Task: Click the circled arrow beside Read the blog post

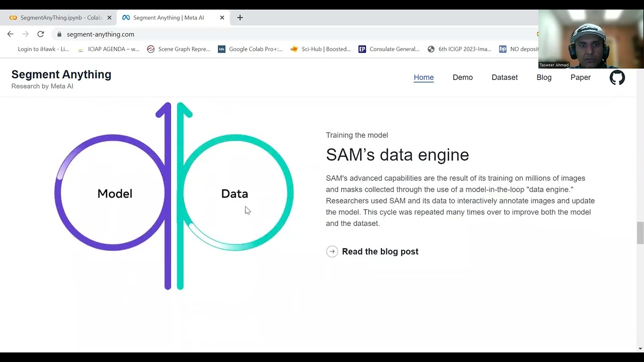Action: coord(332,251)
